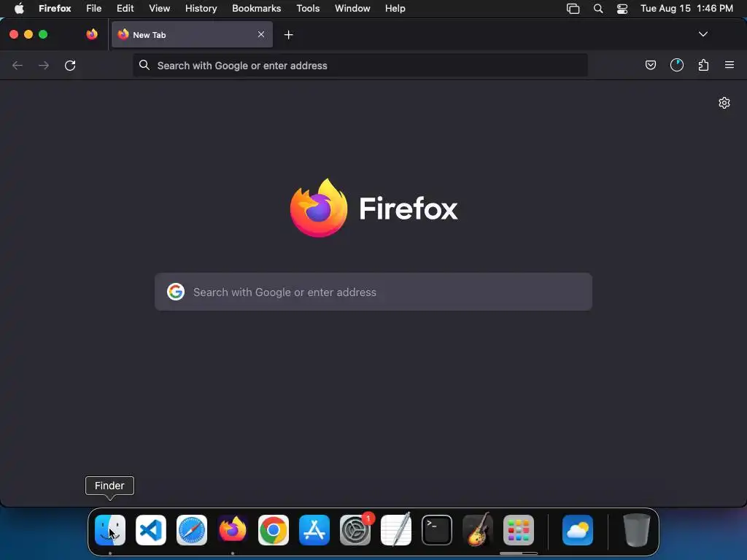
Task: Open the Bookmarks menu
Action: click(x=256, y=9)
